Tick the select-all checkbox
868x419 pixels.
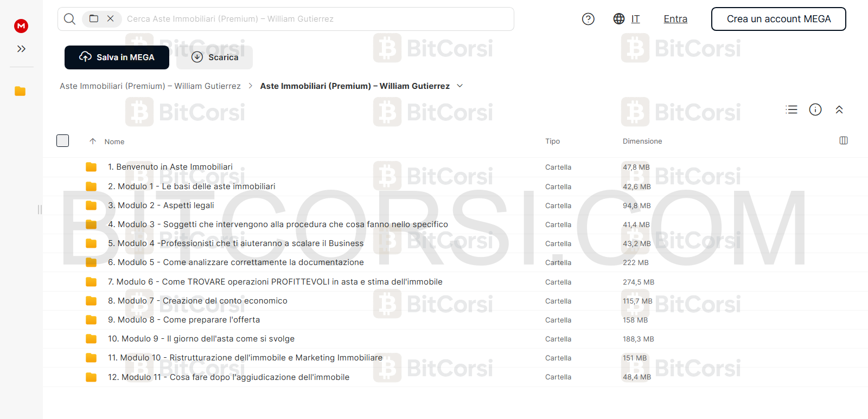[x=63, y=141]
